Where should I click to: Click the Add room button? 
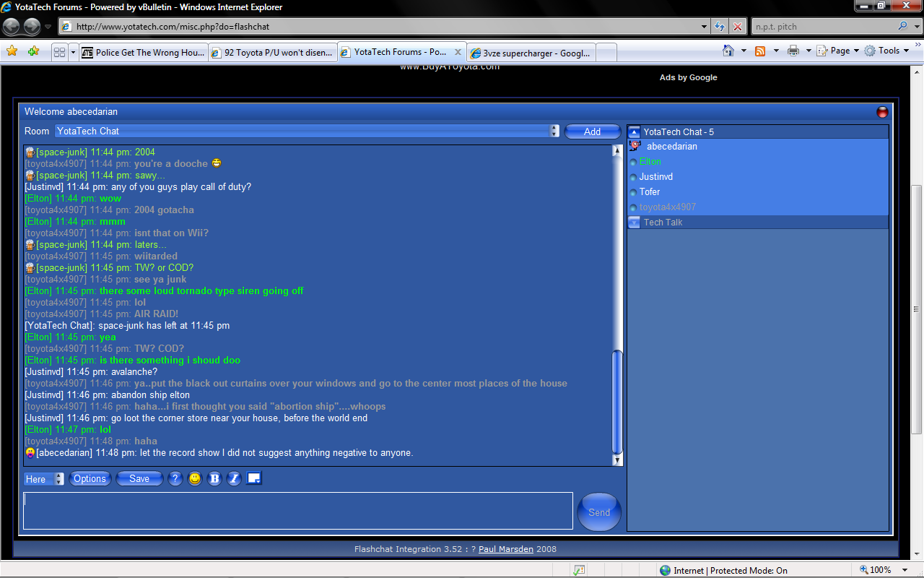pyautogui.click(x=592, y=131)
